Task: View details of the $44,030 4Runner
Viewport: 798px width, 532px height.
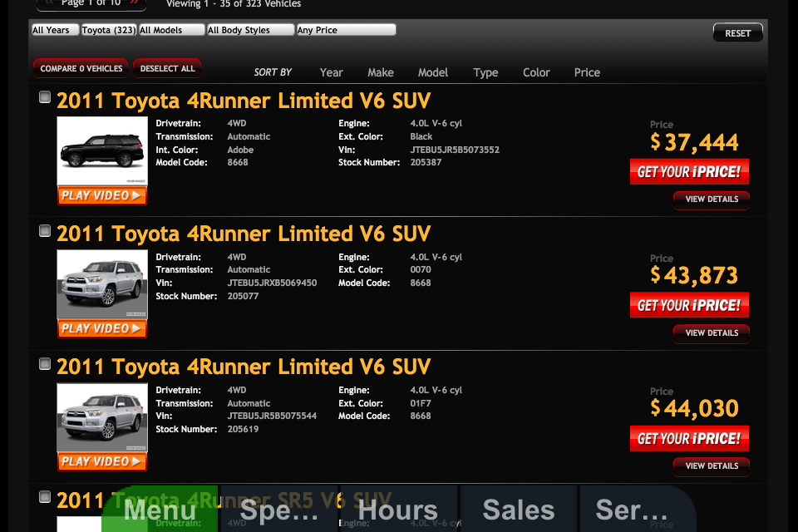Action: (x=712, y=465)
